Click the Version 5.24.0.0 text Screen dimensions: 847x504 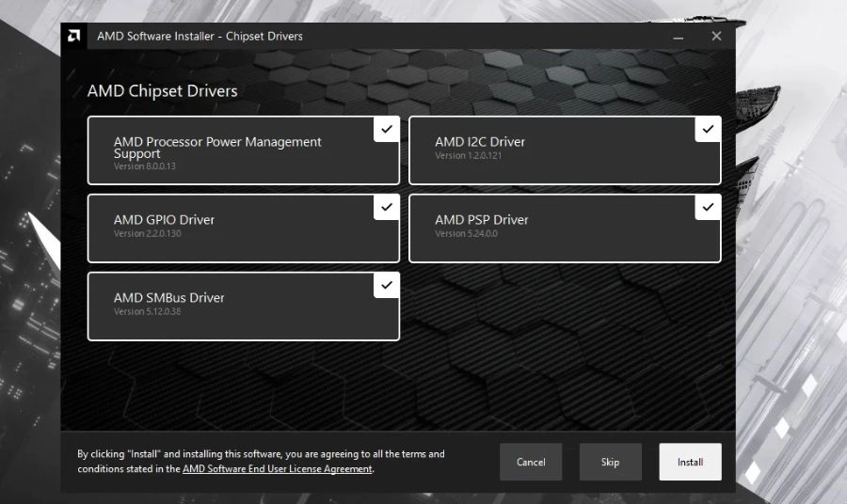point(466,233)
